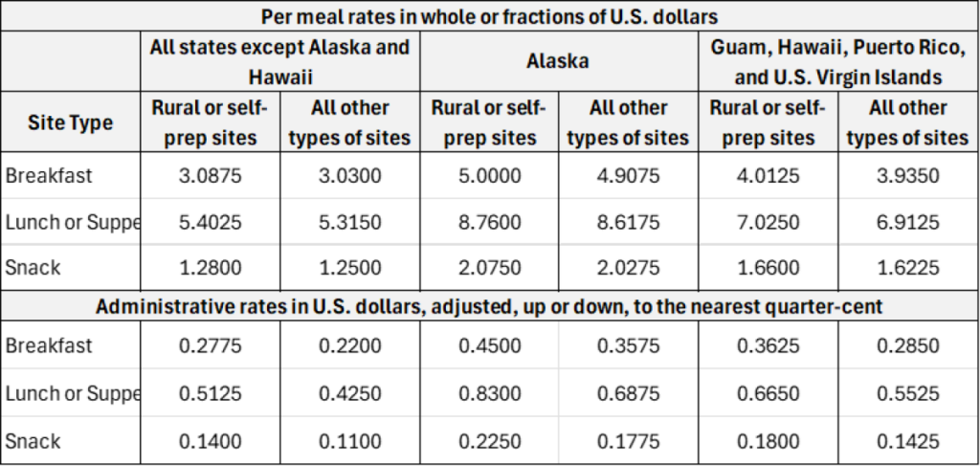Viewport: 980px width, 466px height.
Task: Select the Administrative rates section header row
Action: [490, 306]
